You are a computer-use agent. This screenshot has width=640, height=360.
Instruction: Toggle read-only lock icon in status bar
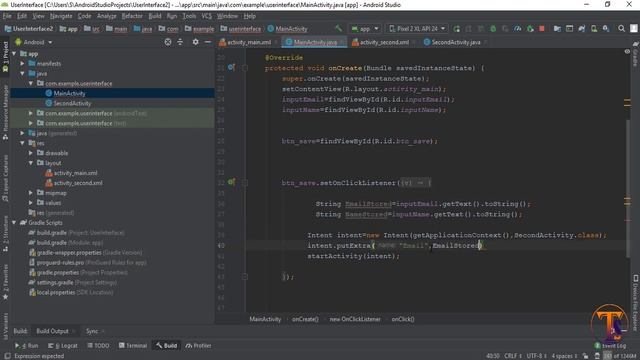click(x=585, y=356)
